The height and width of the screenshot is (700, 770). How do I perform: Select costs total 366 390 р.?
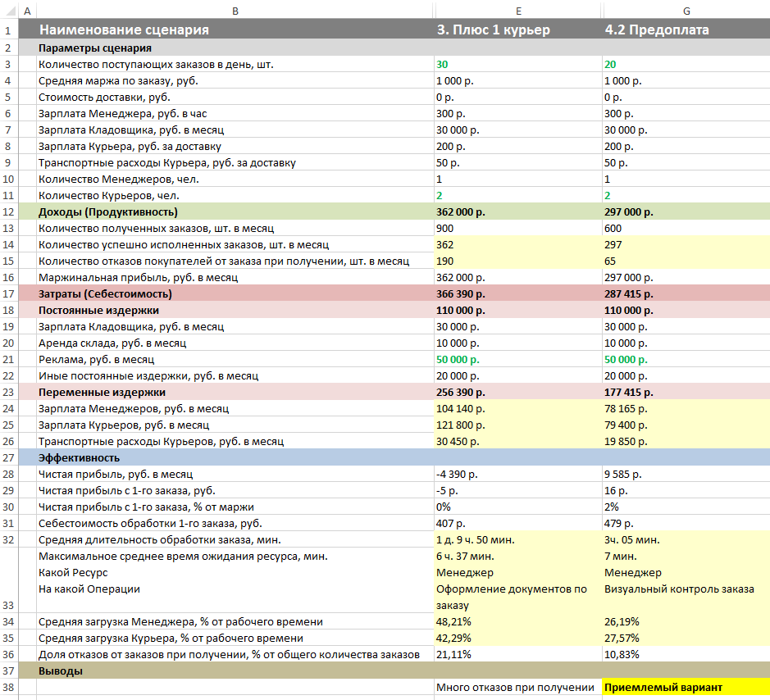(x=460, y=294)
